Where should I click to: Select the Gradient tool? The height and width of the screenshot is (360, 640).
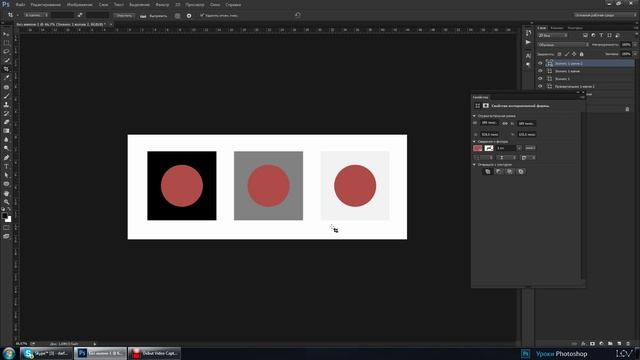point(6,131)
